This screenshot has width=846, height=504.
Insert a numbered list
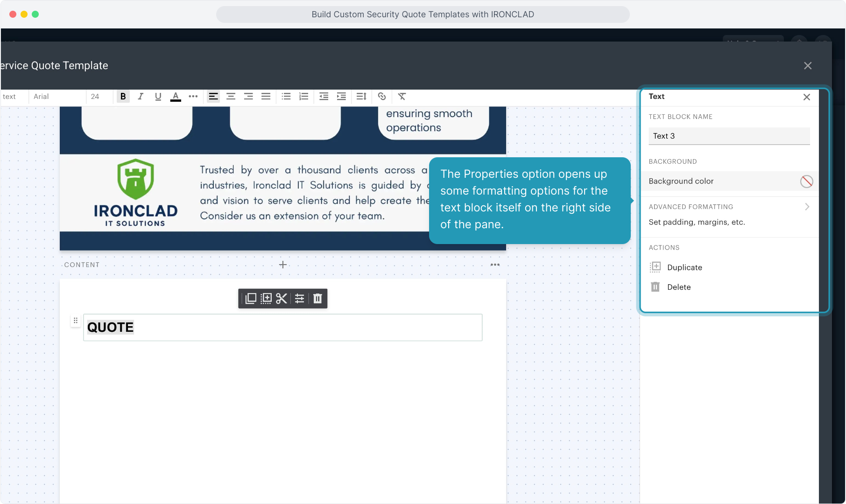[304, 97]
